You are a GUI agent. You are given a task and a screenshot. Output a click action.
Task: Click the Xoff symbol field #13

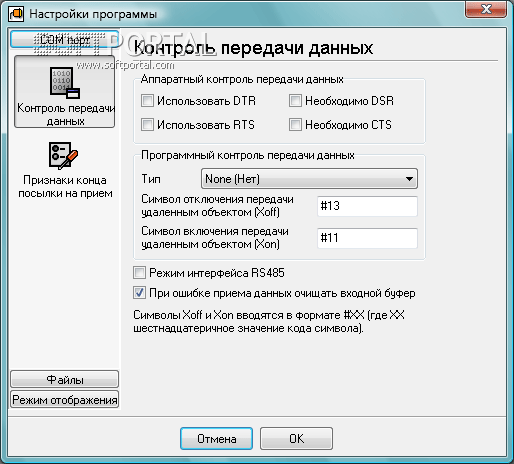[x=367, y=206]
